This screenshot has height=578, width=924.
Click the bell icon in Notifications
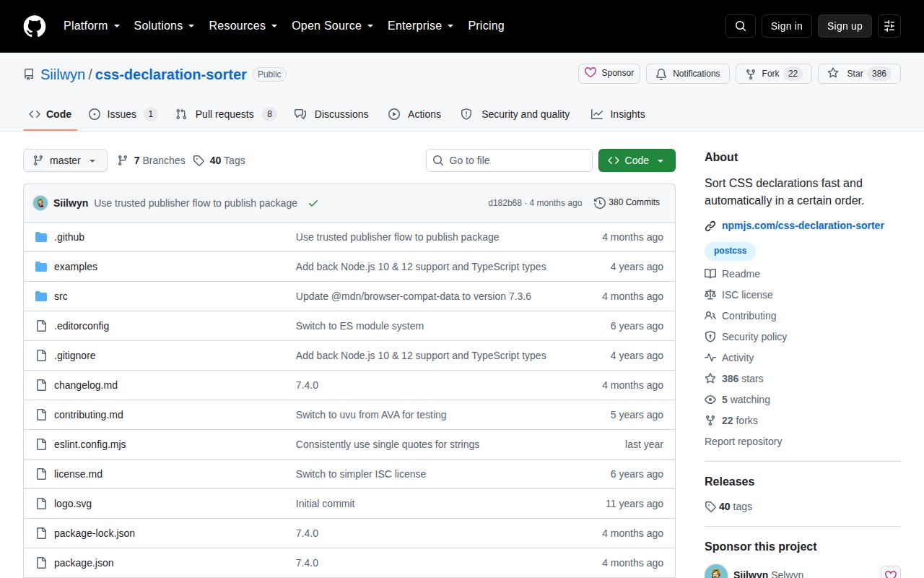pos(661,74)
